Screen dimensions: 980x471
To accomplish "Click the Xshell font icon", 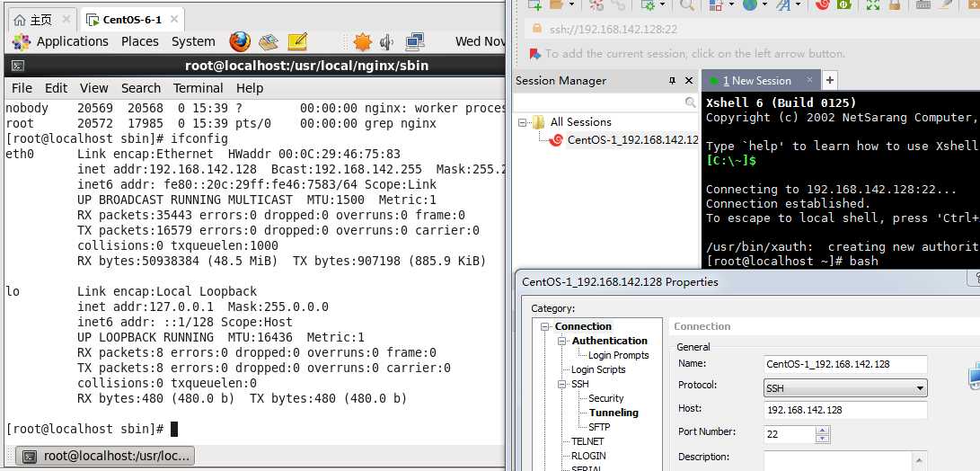I will click(x=783, y=5).
